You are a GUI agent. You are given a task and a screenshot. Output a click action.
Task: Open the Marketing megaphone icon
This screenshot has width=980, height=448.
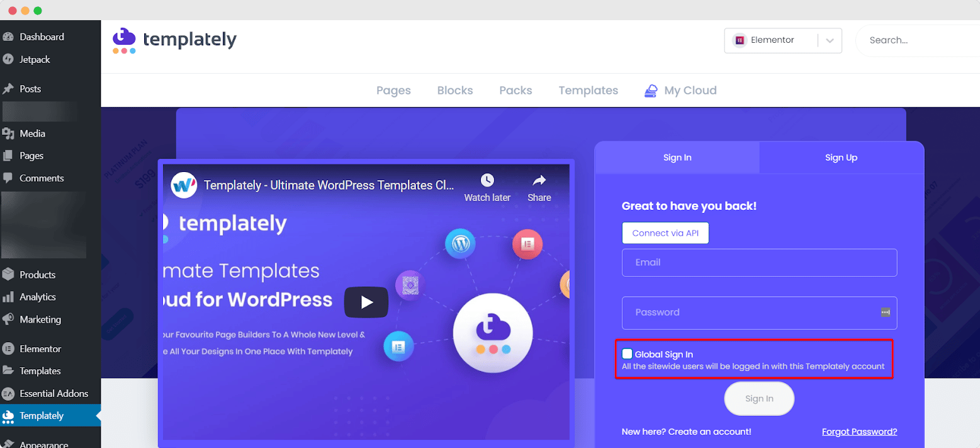[8, 319]
